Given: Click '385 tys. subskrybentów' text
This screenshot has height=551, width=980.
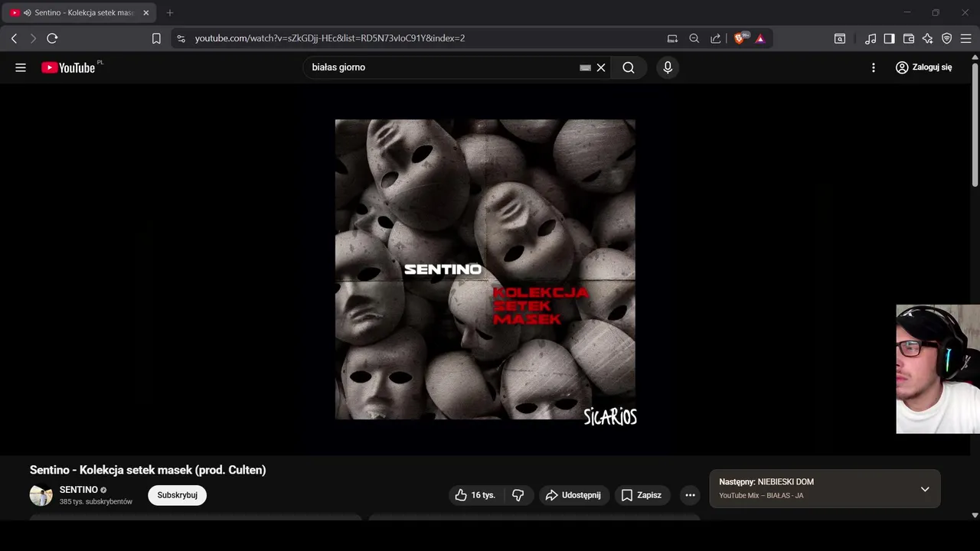Looking at the screenshot, I should tap(96, 502).
